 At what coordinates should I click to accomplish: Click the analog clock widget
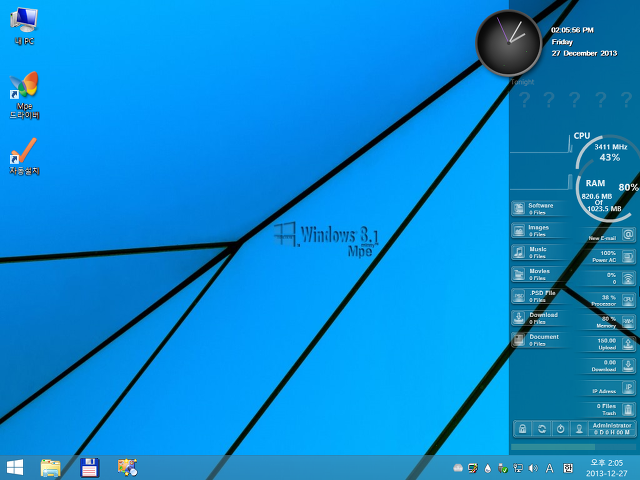click(509, 42)
